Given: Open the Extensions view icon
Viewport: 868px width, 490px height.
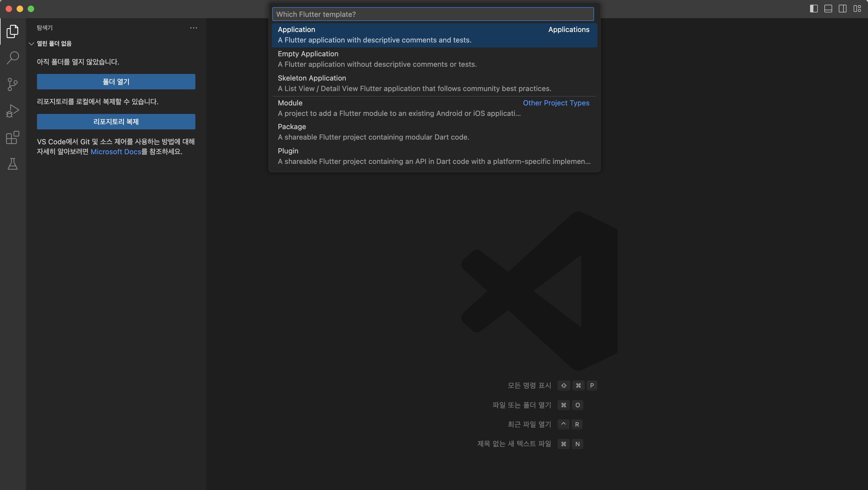Looking at the screenshot, I should coord(12,137).
